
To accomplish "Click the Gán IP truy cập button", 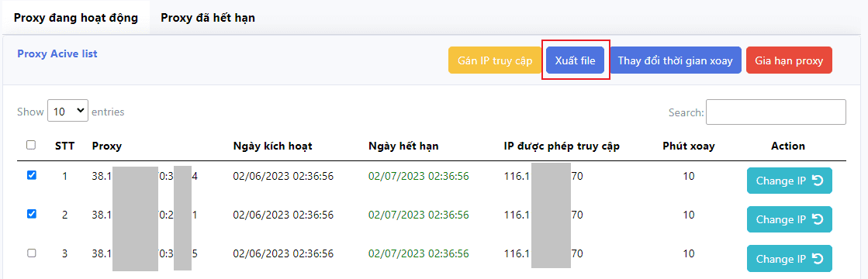I will tap(495, 60).
